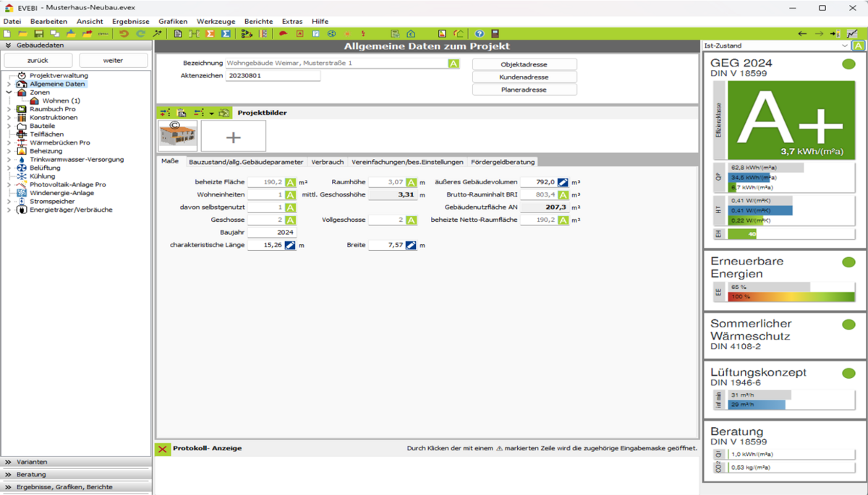
Task: Click the New project toolbar icon
Action: click(x=7, y=34)
